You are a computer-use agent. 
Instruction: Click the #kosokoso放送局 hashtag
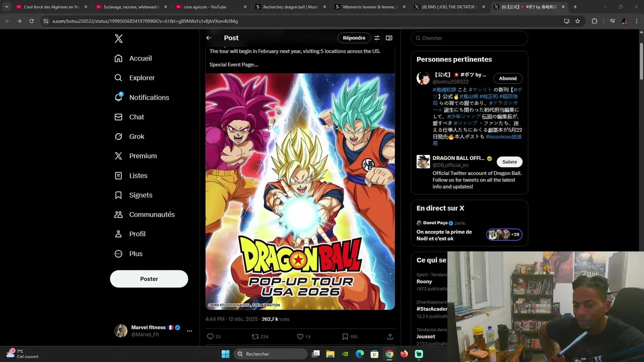[477, 140]
